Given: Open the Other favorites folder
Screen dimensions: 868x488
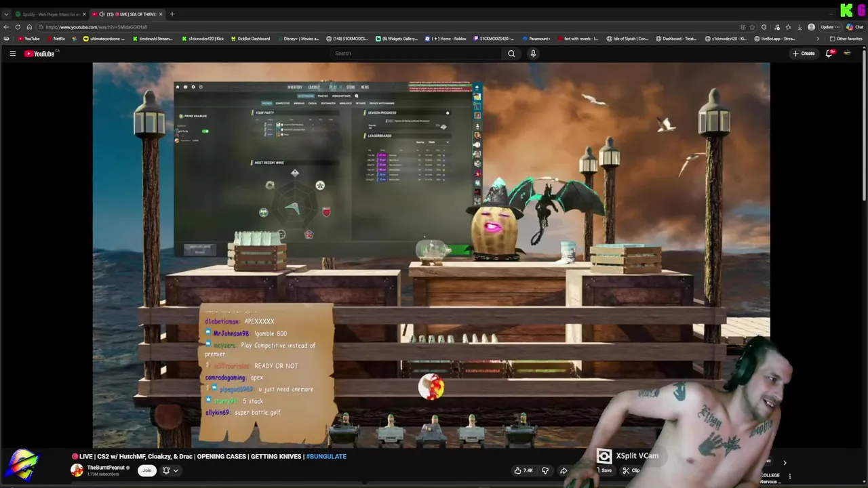Looking at the screenshot, I should click(846, 39).
